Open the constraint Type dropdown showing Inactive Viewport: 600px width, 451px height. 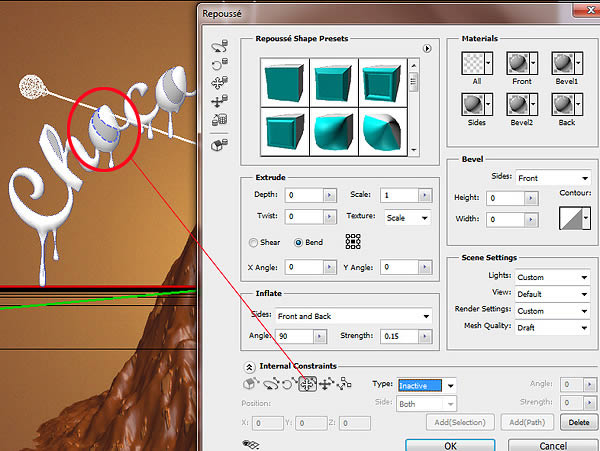(x=427, y=386)
